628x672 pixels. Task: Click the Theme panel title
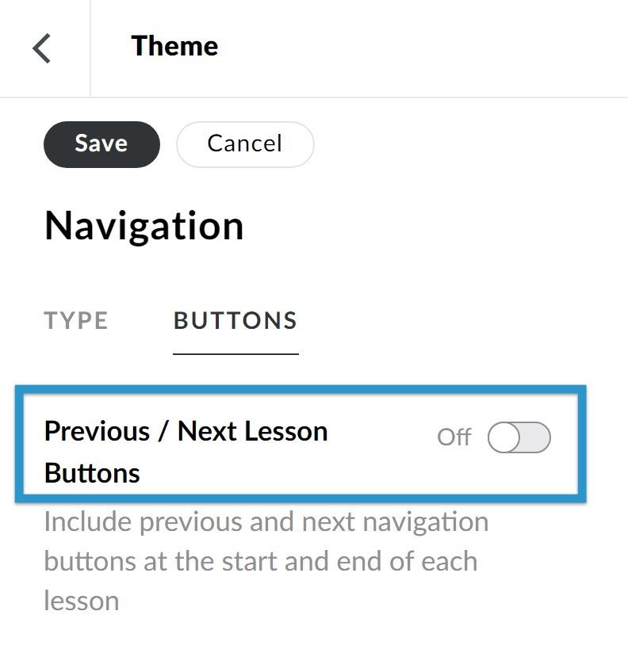(174, 46)
